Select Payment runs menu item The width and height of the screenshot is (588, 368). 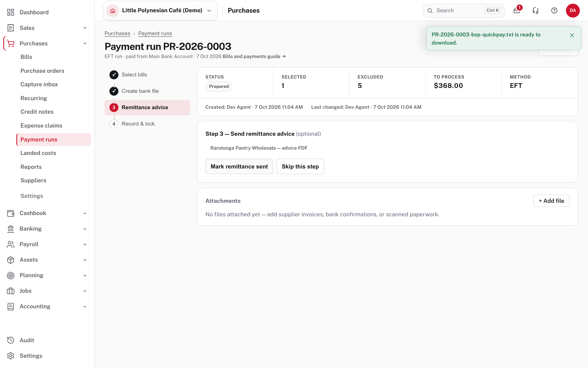coord(54,140)
